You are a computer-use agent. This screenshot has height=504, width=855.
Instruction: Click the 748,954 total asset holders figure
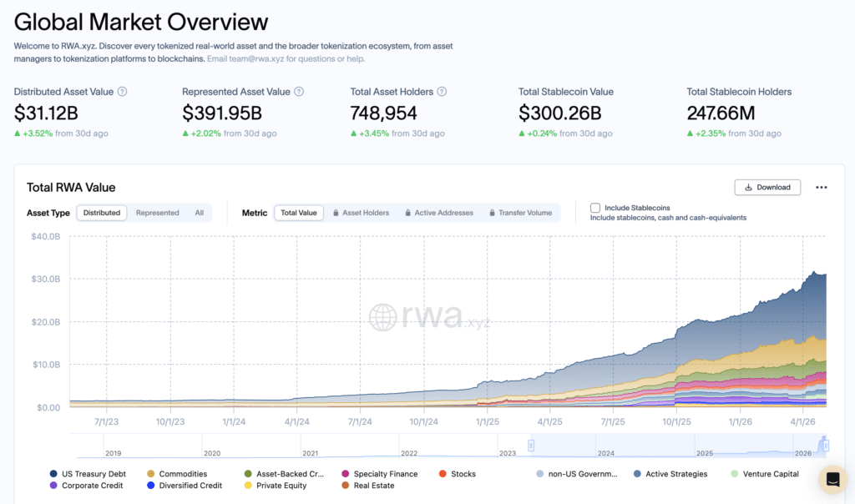[383, 113]
